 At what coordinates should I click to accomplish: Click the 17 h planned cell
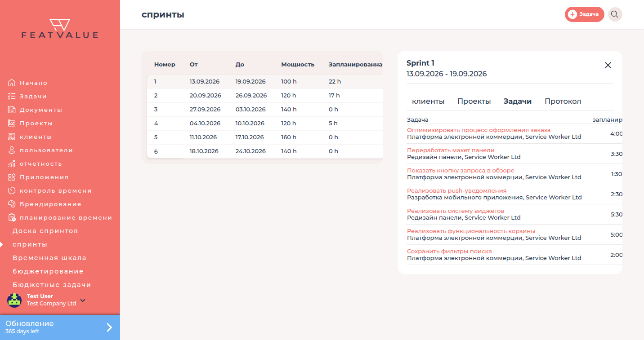(x=334, y=96)
